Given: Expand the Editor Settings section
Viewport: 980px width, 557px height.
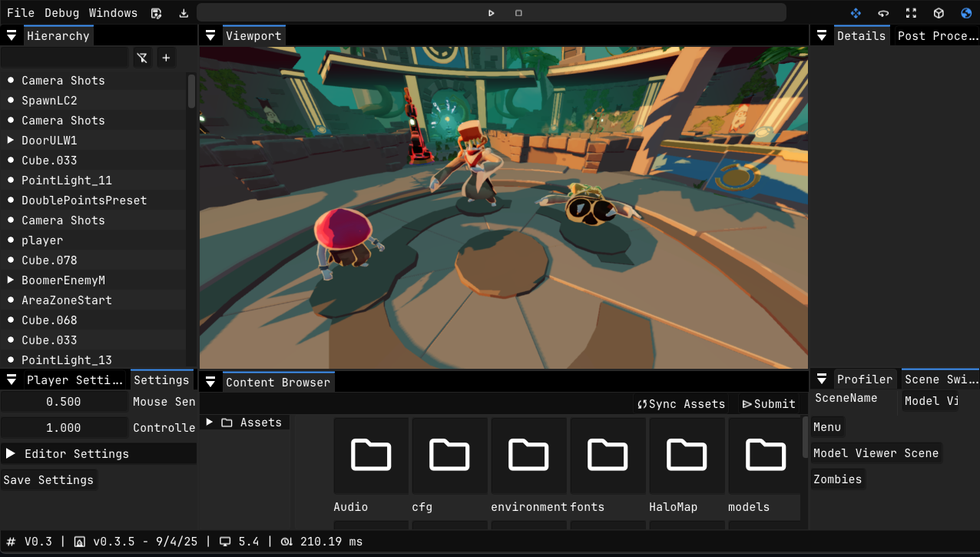Looking at the screenshot, I should pos(11,454).
